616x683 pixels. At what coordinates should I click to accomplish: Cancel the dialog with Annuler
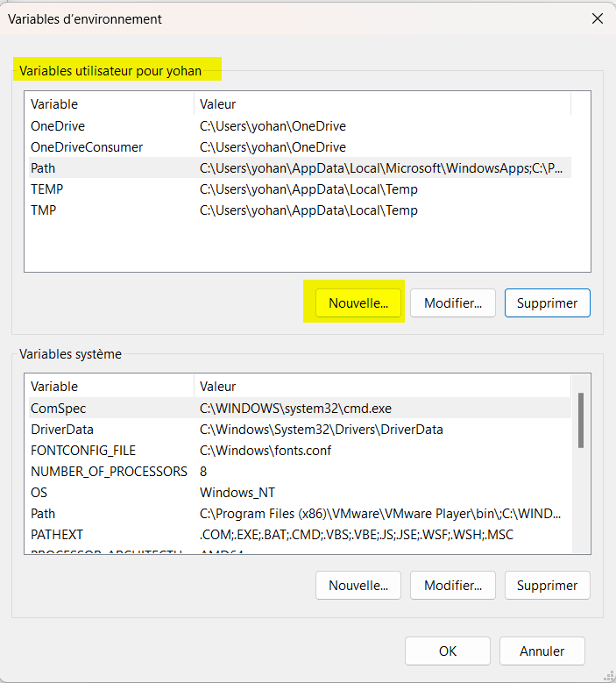tap(542, 651)
